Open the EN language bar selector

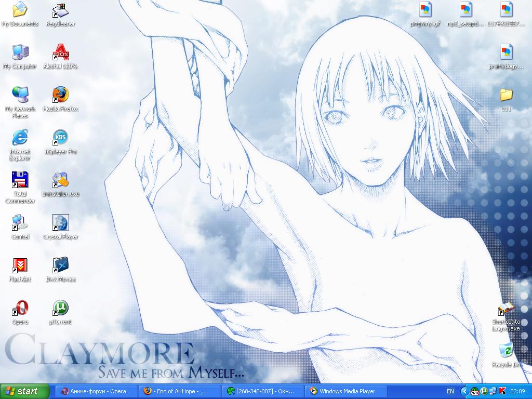pos(450,391)
